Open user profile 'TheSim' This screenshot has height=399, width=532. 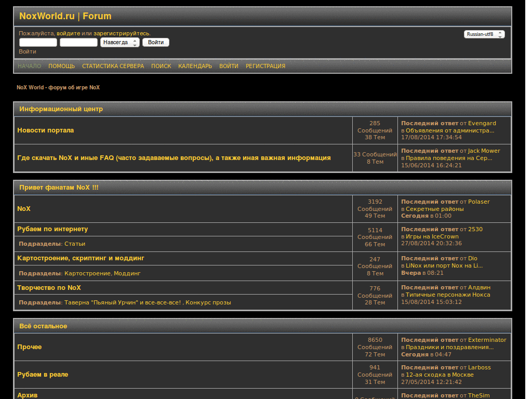[478, 395]
